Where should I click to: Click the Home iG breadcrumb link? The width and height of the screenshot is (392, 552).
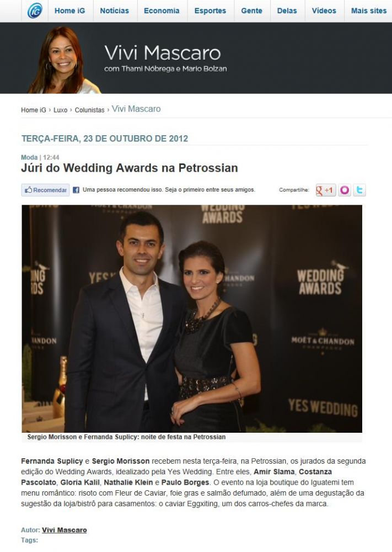pyautogui.click(x=34, y=110)
